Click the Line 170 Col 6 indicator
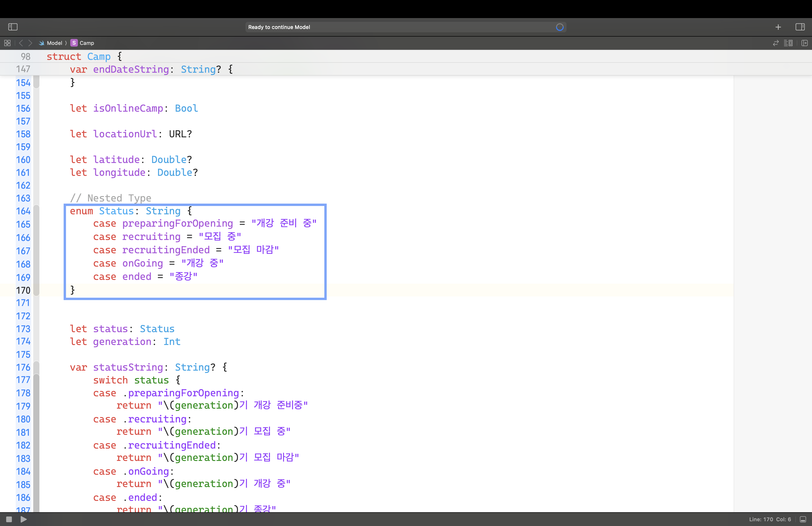This screenshot has height=526, width=812. [x=770, y=519]
